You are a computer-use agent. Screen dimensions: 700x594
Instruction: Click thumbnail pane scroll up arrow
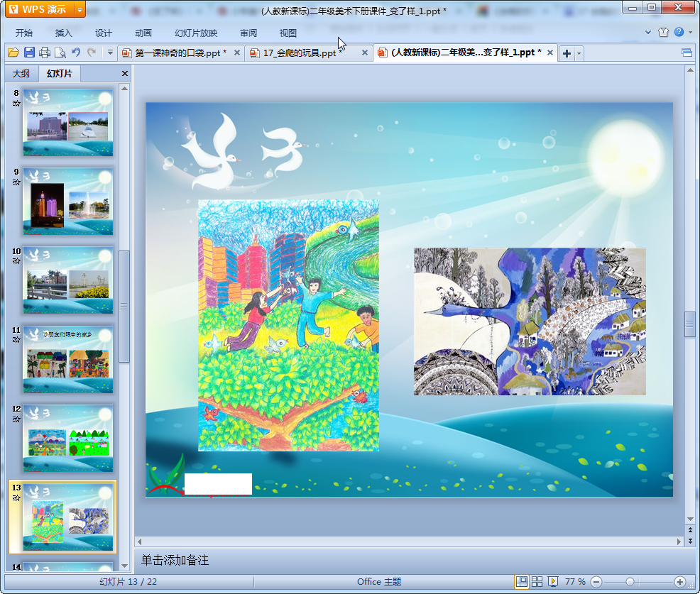pyautogui.click(x=124, y=89)
